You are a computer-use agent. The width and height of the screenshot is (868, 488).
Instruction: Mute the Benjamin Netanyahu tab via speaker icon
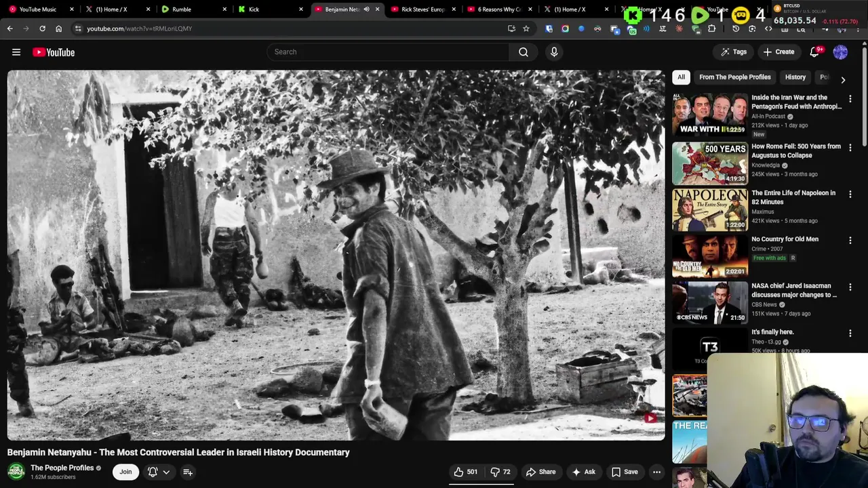pos(366,9)
